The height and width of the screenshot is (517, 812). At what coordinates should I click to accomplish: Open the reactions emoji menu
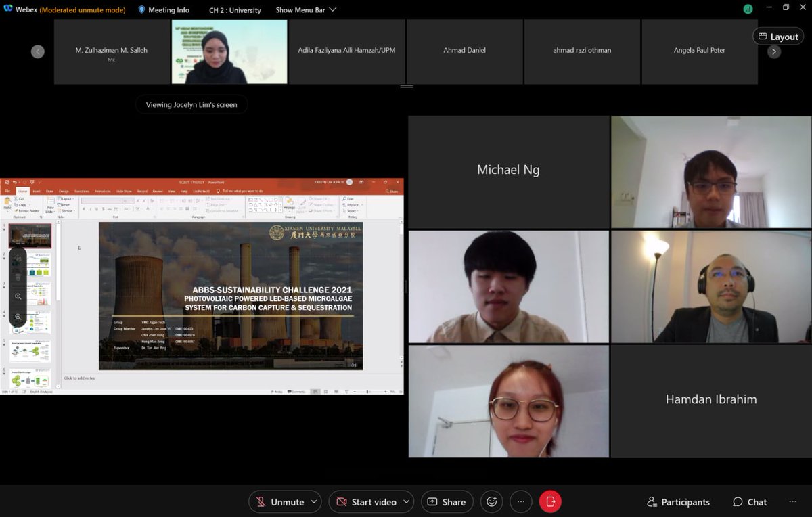(x=491, y=501)
